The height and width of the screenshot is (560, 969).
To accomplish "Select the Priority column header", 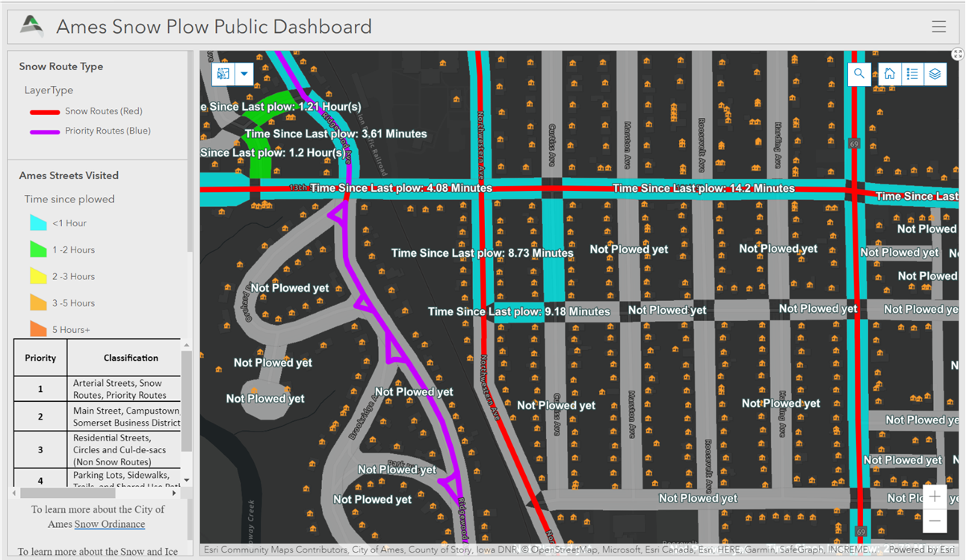I will click(x=40, y=358).
